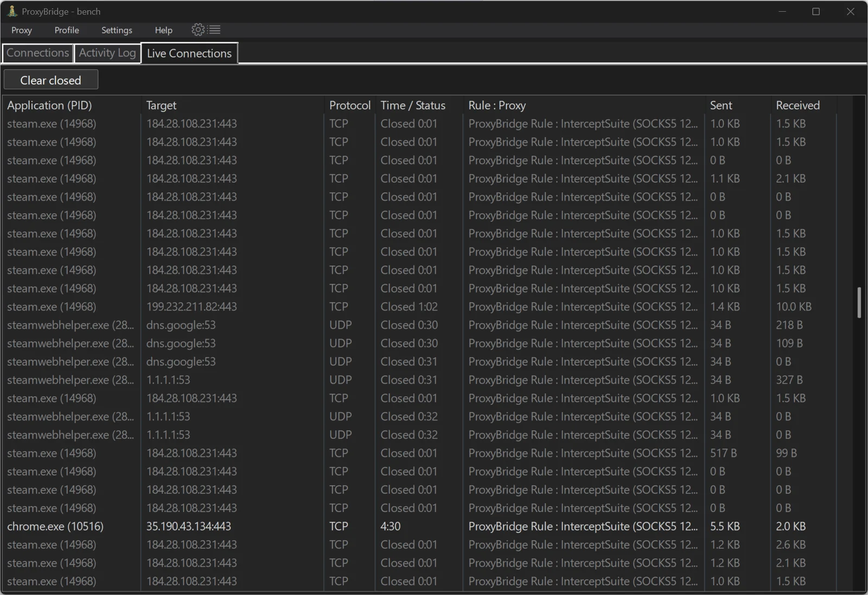The image size is (868, 595).
Task: Click the ProxyBridge app icon in title bar
Action: coord(12,11)
